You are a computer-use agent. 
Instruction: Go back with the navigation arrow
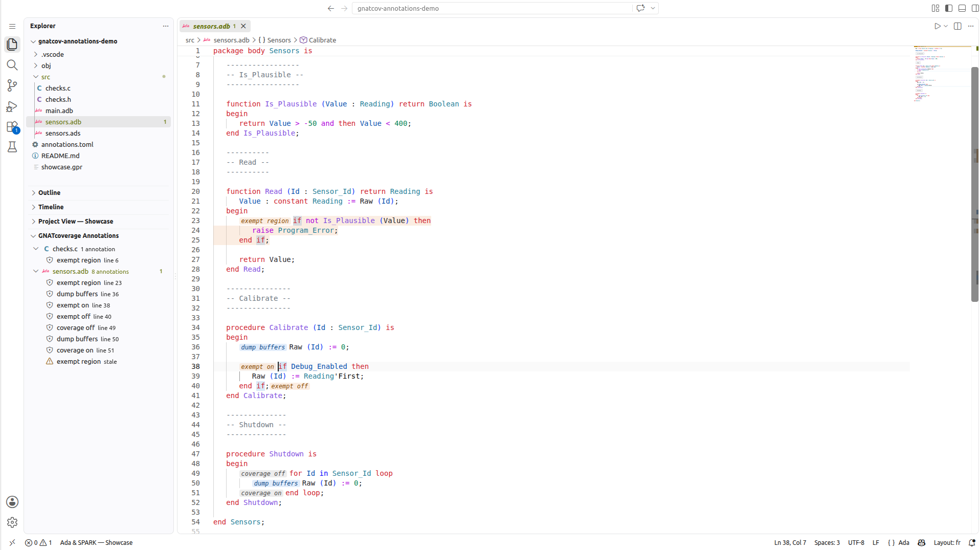click(331, 8)
